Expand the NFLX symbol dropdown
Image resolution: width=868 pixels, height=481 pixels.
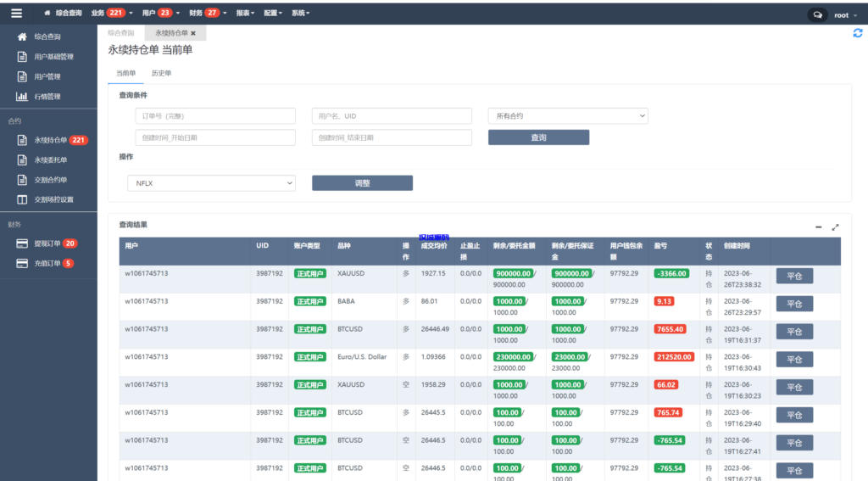pos(211,182)
